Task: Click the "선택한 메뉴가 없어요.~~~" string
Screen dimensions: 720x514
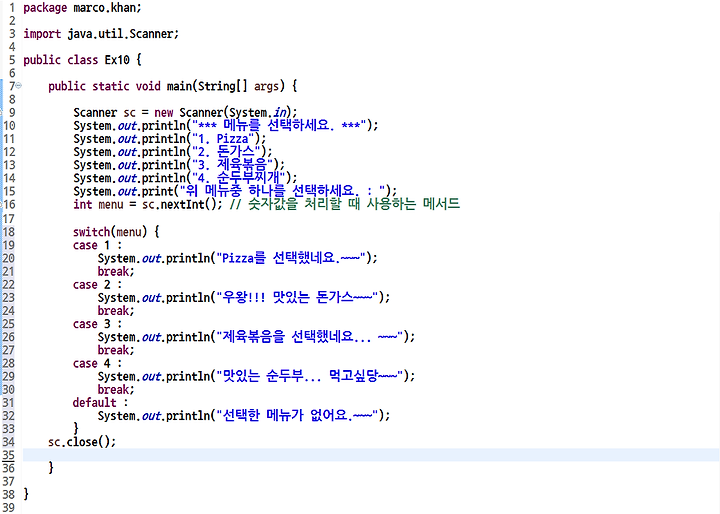Action: 297,415
